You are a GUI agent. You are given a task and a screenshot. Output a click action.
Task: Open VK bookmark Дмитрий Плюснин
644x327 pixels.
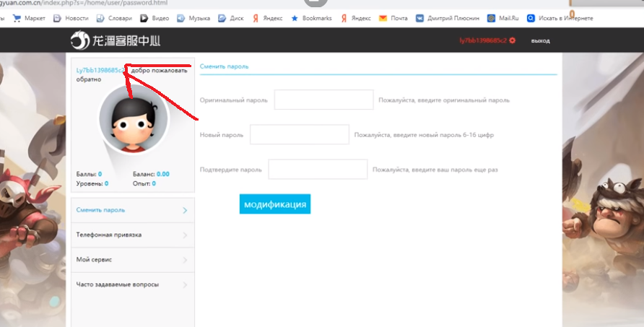448,18
